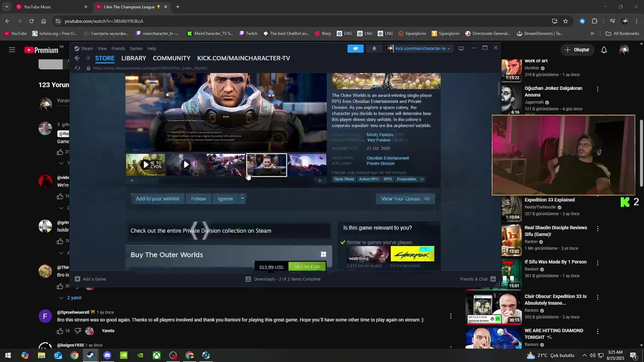The image size is (644, 362).
Task: Switch to the COMMUNITY tab
Action: (x=172, y=58)
